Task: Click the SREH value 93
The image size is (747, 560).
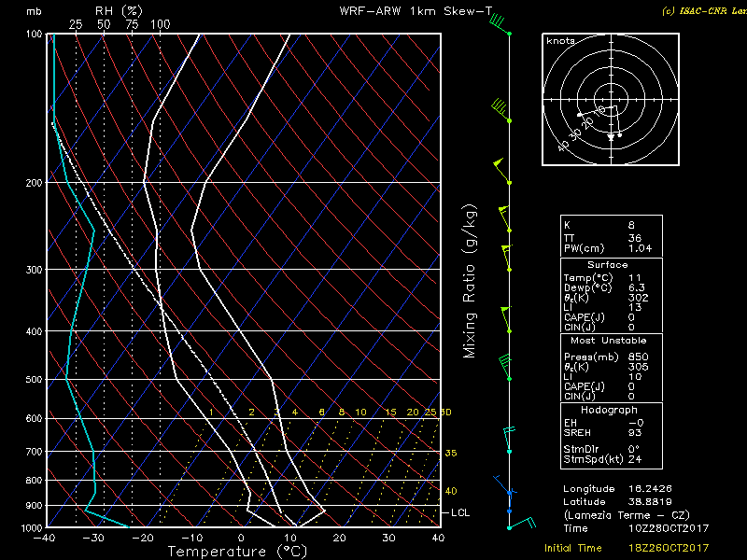Action: (x=635, y=433)
